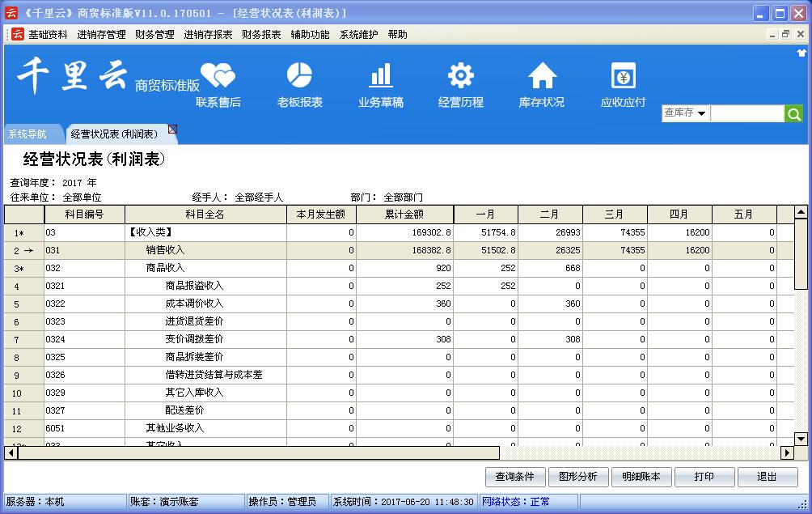Open the 应收应付 yen icon
The width and height of the screenshot is (812, 514).
[623, 77]
